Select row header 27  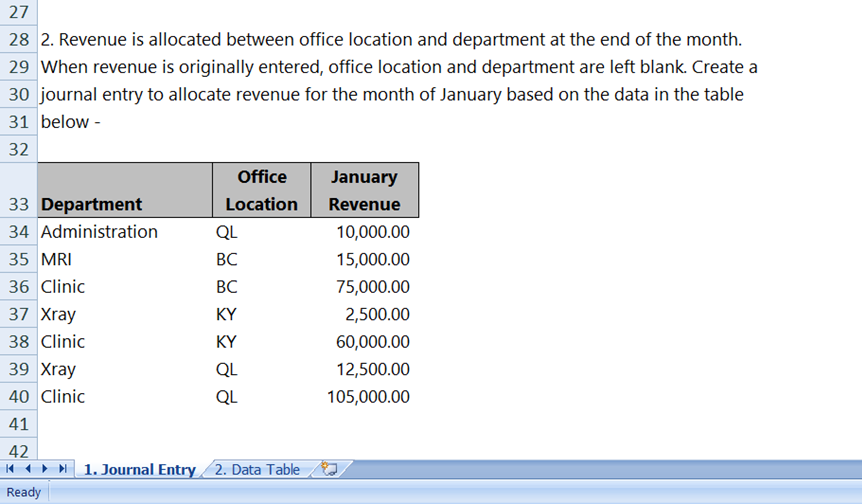(19, 12)
